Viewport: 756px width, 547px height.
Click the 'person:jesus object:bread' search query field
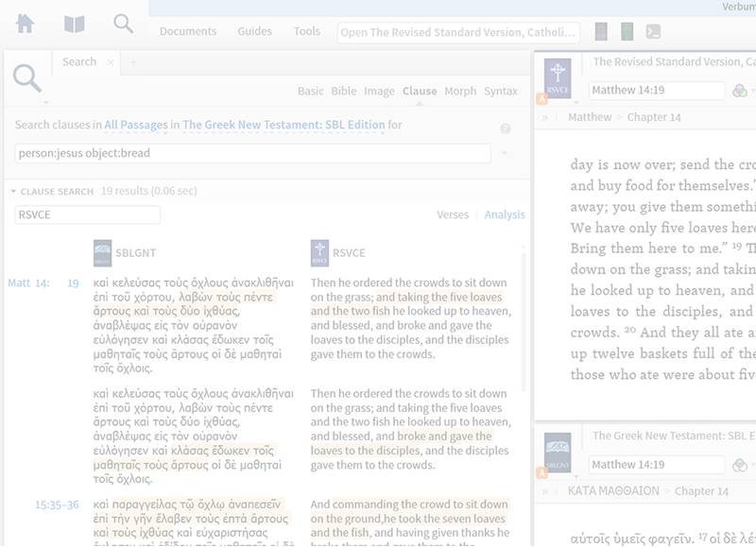(x=252, y=153)
